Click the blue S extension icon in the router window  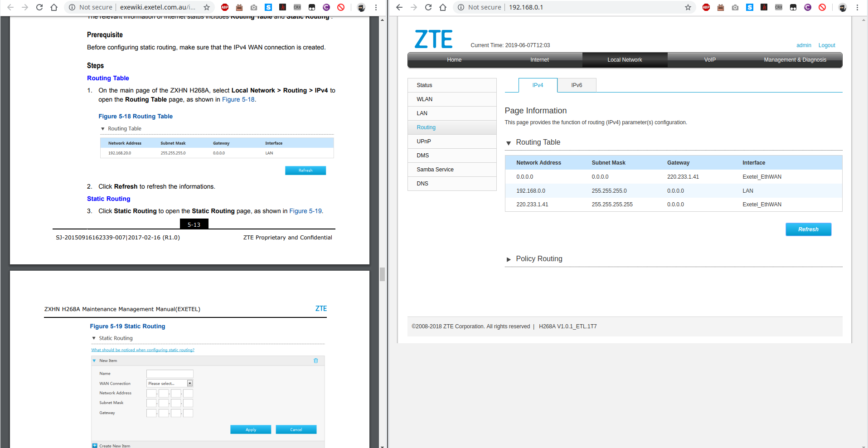(750, 7)
